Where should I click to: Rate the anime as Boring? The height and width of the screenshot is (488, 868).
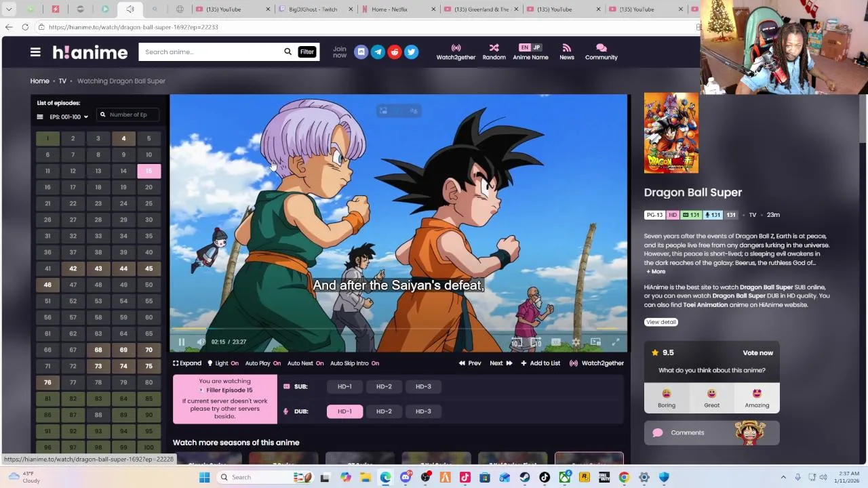coord(667,398)
